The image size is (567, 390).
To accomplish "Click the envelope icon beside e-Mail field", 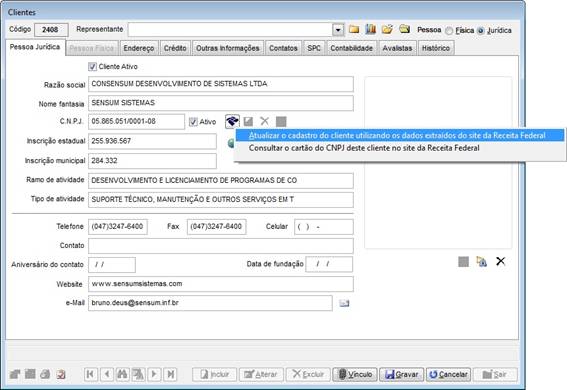I will pos(344,303).
